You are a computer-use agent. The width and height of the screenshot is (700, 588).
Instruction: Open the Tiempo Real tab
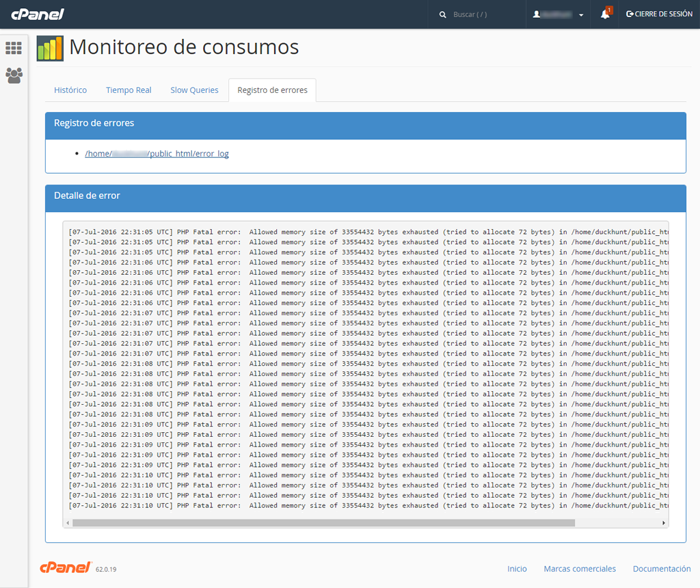click(x=129, y=90)
